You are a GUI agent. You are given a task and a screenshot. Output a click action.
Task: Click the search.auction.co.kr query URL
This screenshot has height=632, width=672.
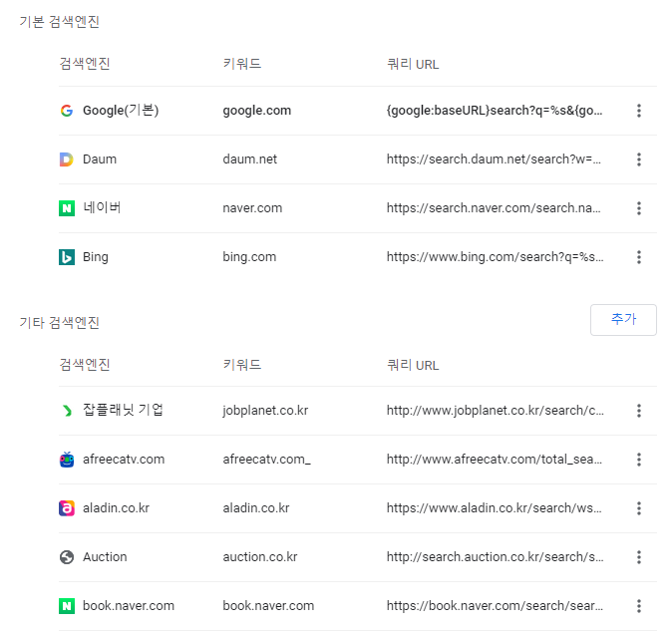click(495, 557)
